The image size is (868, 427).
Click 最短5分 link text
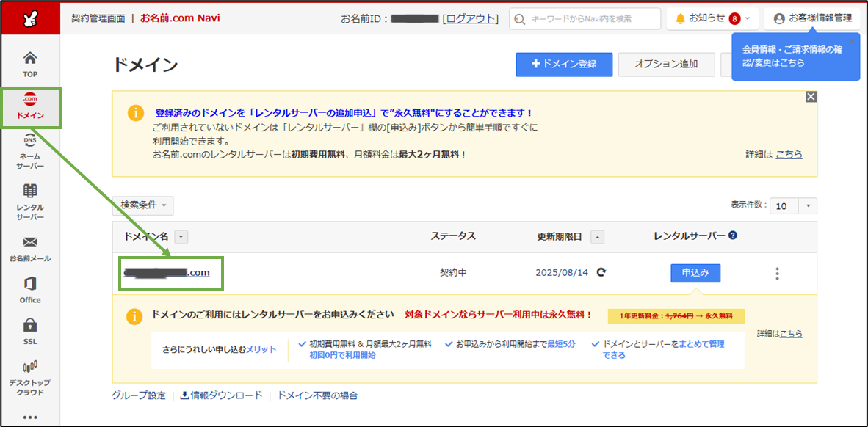pos(561,344)
